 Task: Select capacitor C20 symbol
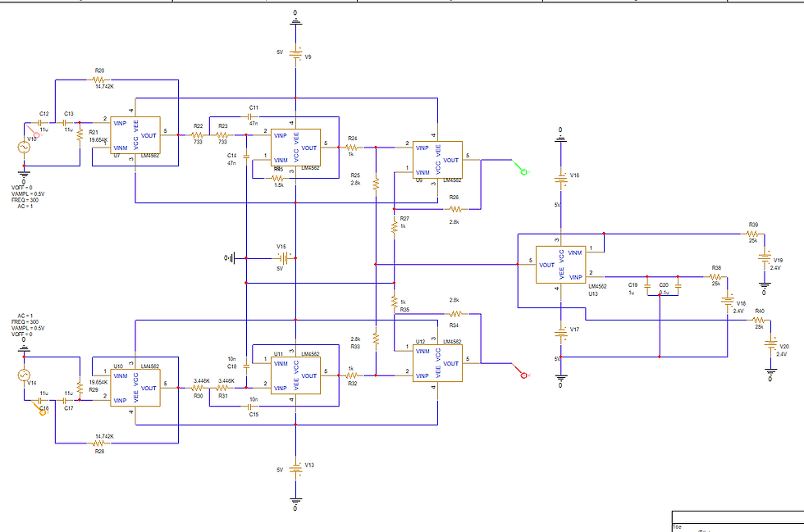point(678,286)
